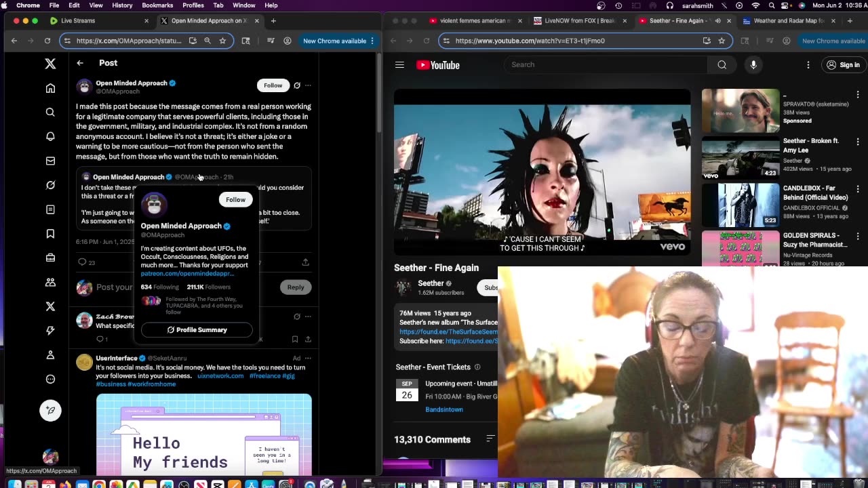The width and height of the screenshot is (868, 488).
Task: Sign in to YouTube
Action: [x=843, y=65]
